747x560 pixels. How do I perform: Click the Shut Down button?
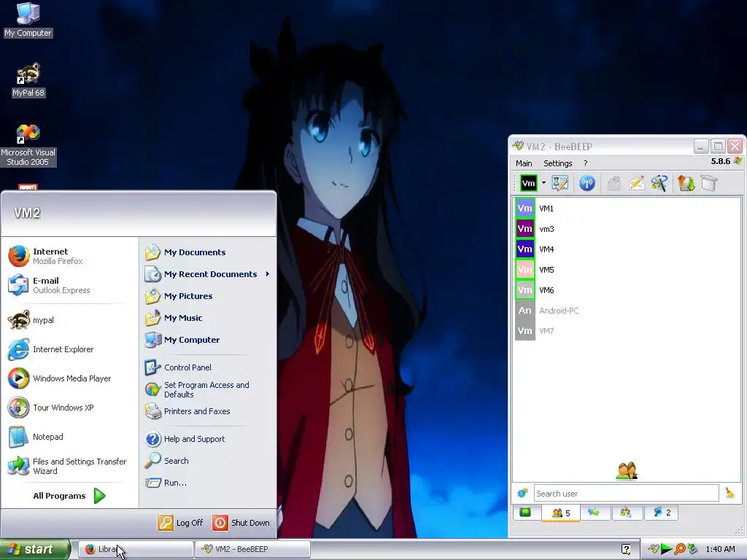[x=241, y=523]
